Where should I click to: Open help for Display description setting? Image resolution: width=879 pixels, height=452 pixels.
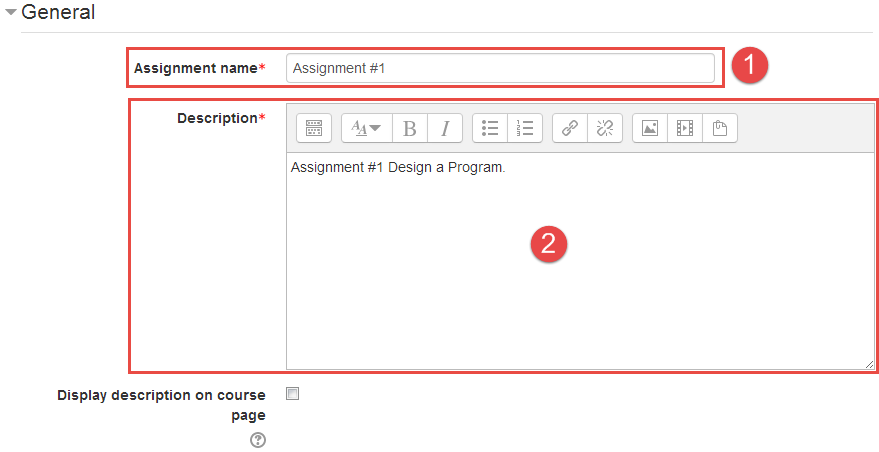tap(258, 440)
